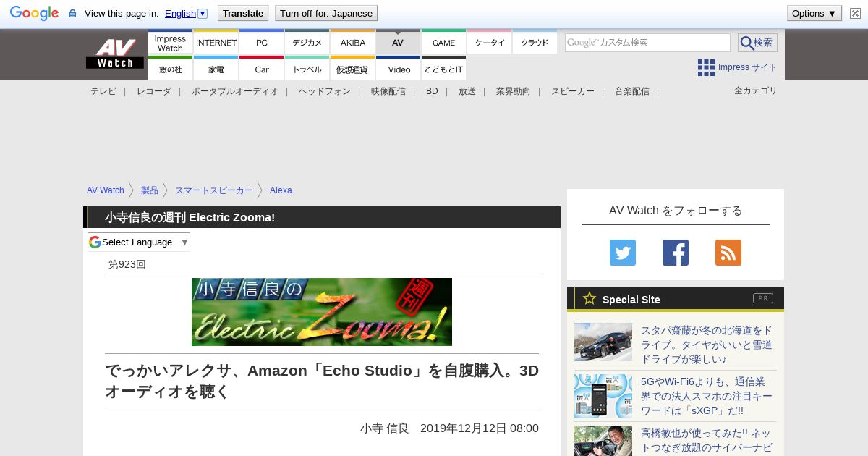
Task: Focus the Google custom search field
Action: coord(647,43)
